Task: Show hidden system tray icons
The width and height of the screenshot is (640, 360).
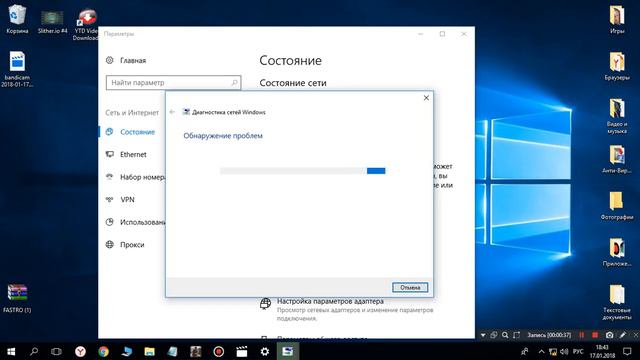Action: (x=541, y=351)
